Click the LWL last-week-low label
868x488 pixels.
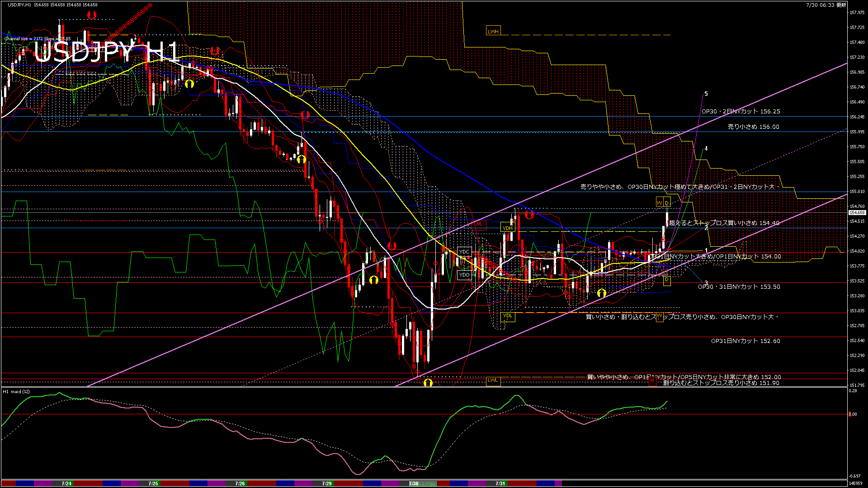tap(493, 380)
